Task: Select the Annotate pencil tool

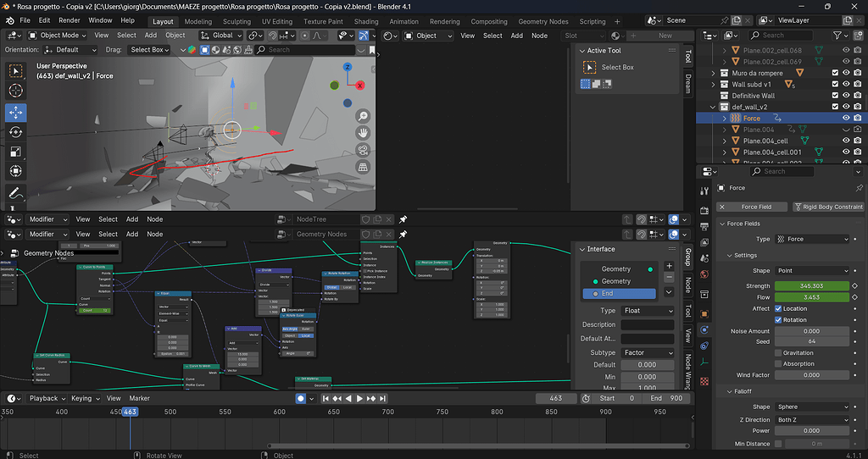Action: (x=15, y=194)
